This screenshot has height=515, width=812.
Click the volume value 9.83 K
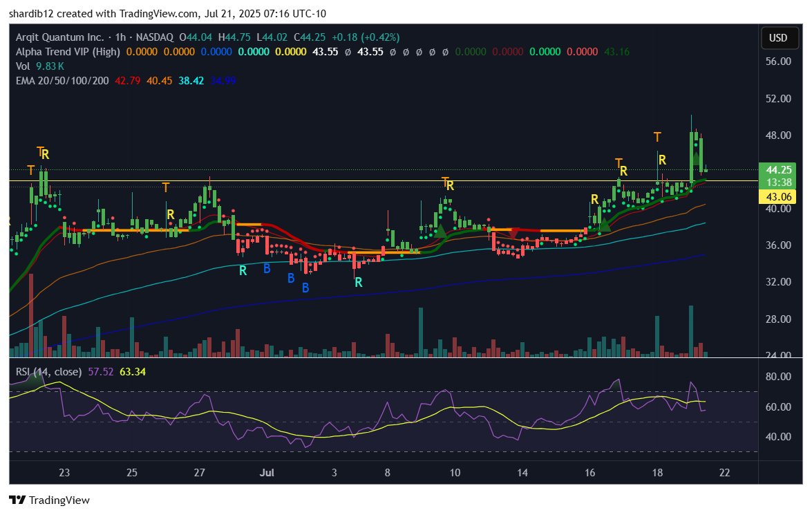coord(50,66)
